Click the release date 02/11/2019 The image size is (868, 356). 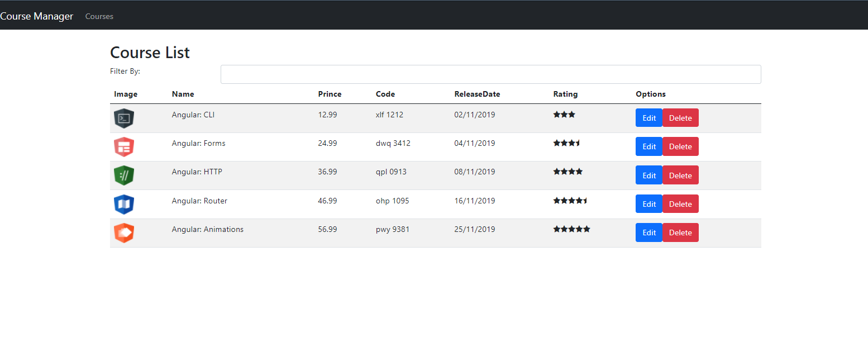475,115
